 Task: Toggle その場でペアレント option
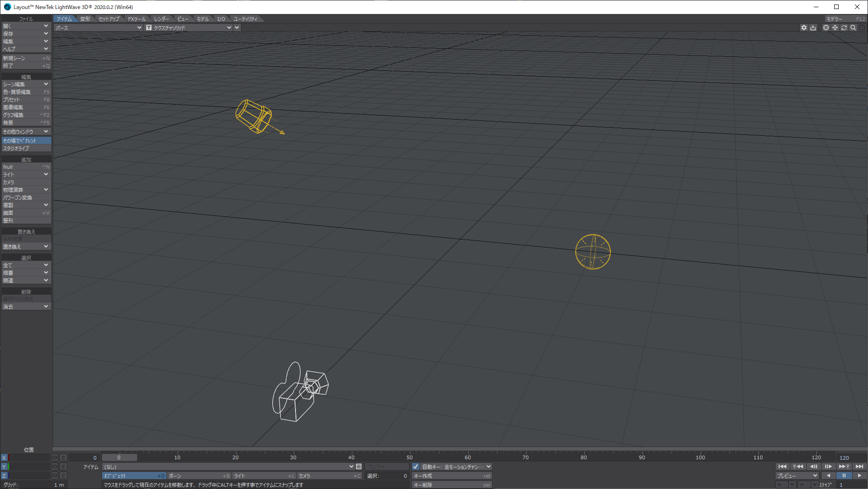click(x=26, y=141)
